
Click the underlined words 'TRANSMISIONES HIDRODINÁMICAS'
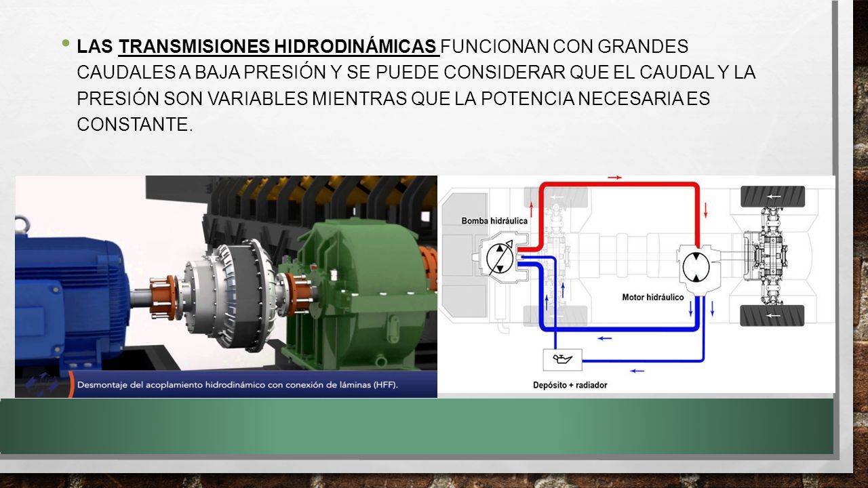pyautogui.click(x=277, y=47)
